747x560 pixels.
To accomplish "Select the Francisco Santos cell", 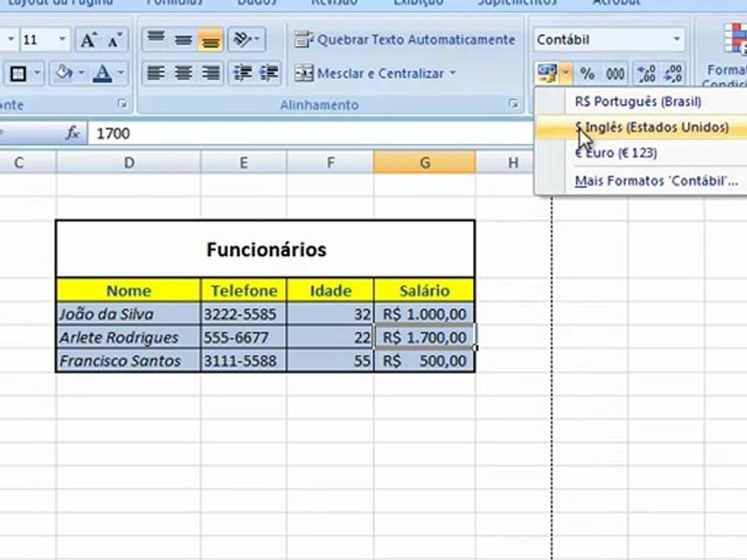I will [x=128, y=360].
